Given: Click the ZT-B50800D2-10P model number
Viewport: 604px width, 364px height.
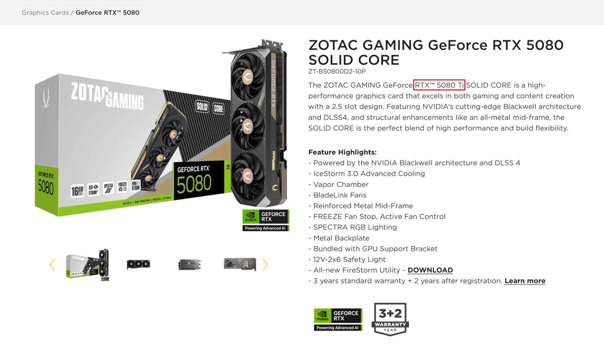Looking at the screenshot, I should pyautogui.click(x=337, y=72).
